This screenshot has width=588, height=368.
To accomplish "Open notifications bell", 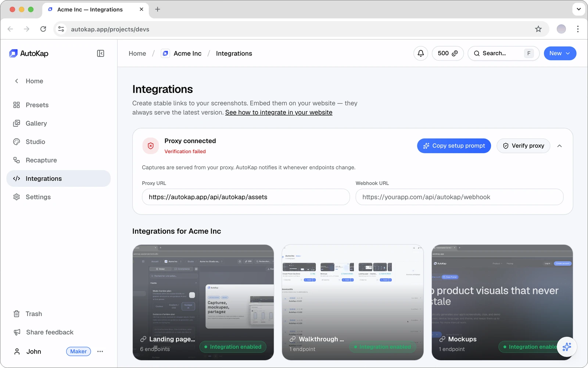I will (x=421, y=53).
